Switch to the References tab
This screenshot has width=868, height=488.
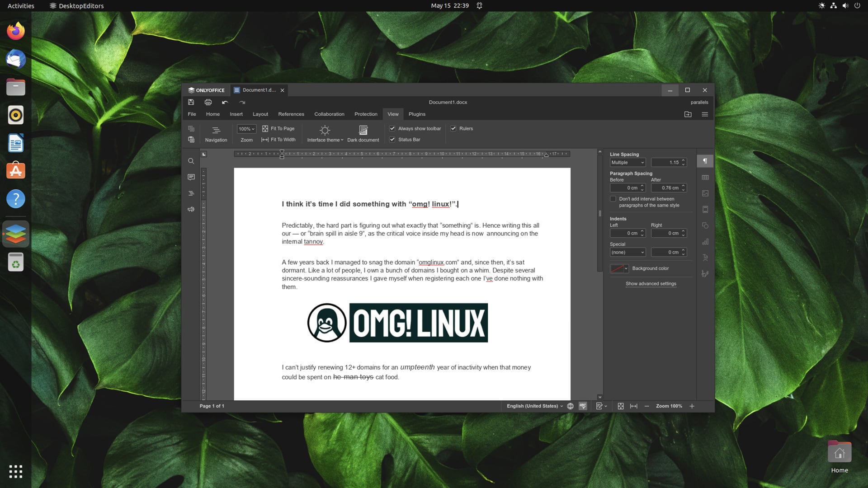[291, 114]
